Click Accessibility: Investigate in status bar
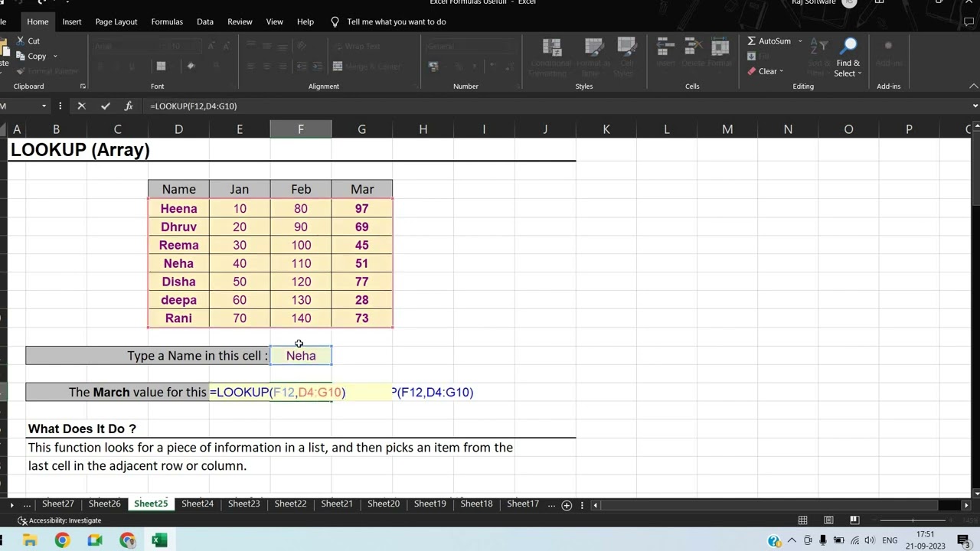 click(x=60, y=520)
